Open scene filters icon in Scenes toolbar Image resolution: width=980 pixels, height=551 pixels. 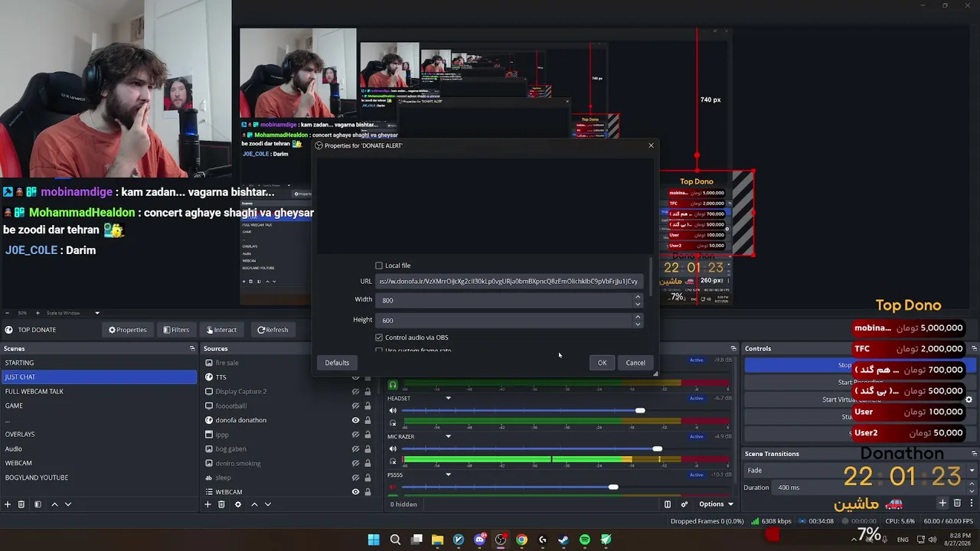[x=38, y=504]
